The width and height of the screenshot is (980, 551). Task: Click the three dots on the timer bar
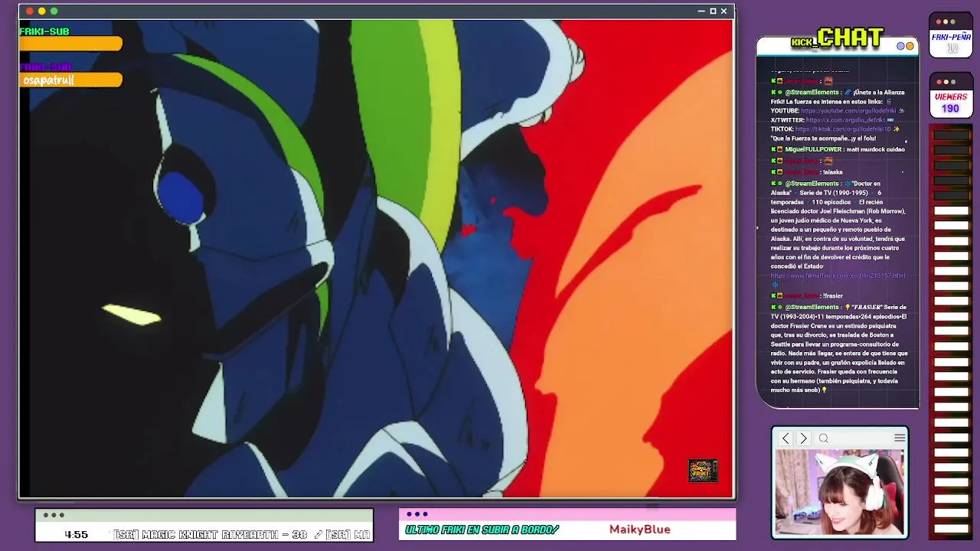(54, 515)
